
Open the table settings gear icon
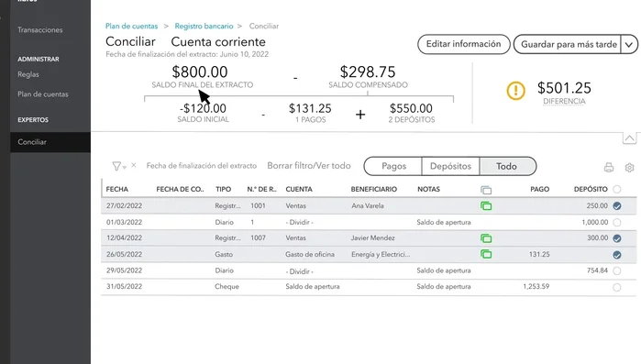(x=630, y=168)
